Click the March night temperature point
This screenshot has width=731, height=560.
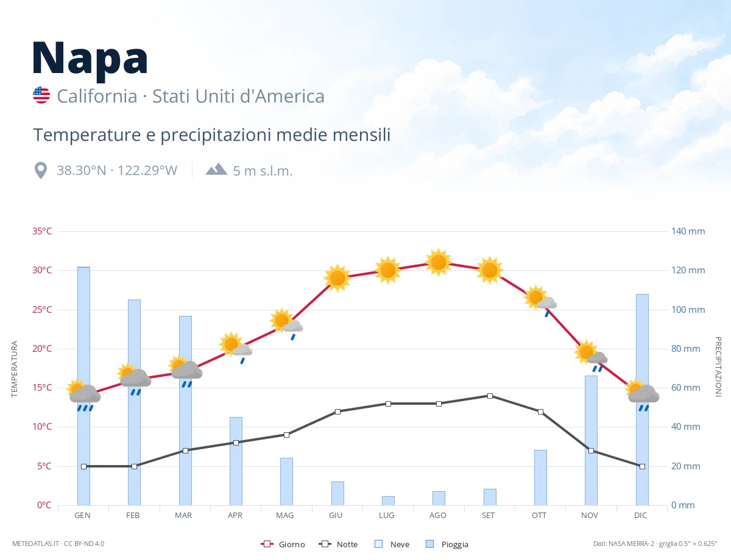click(x=185, y=450)
